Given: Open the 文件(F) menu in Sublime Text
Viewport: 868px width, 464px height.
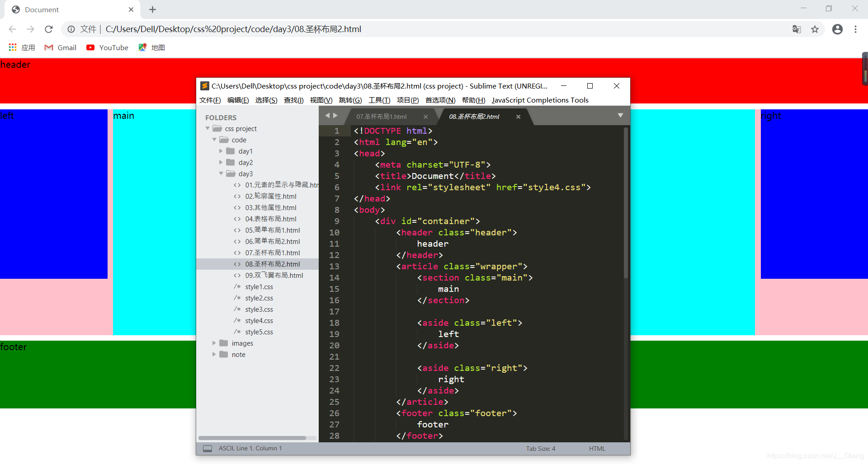Looking at the screenshot, I should coord(210,100).
